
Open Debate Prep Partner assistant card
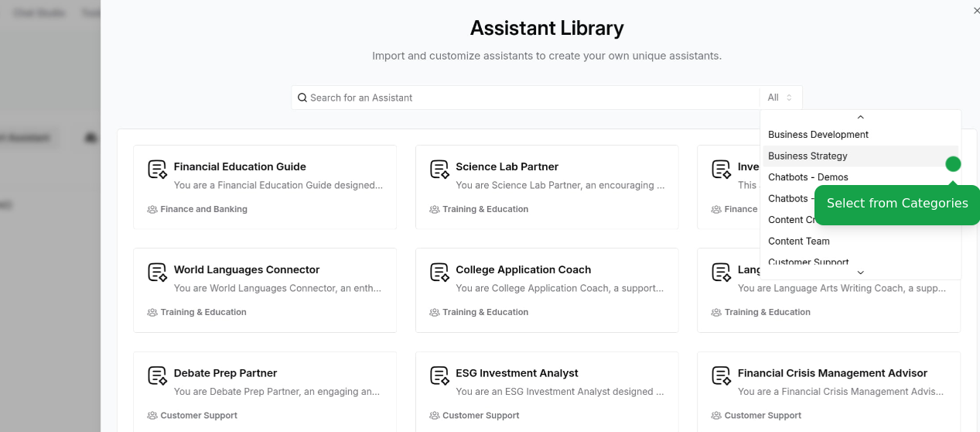click(265, 392)
